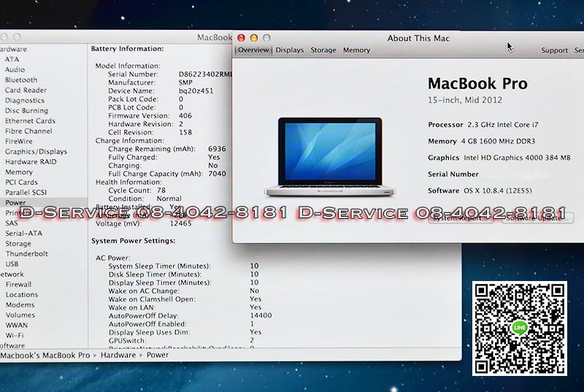
Task: Select Ethernet Cards in the sidebar
Action: (30, 120)
